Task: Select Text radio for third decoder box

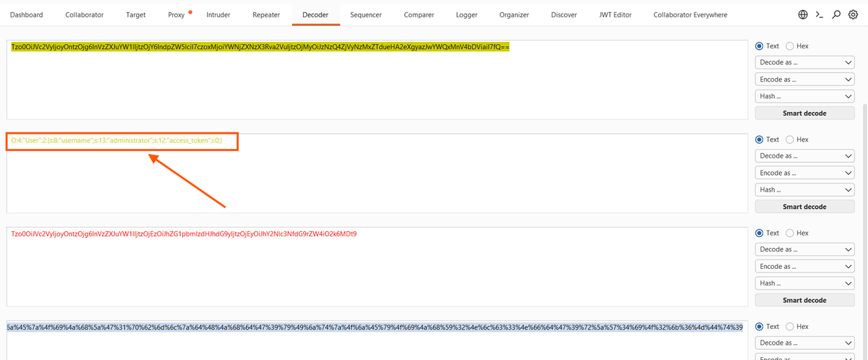Action: [759, 233]
